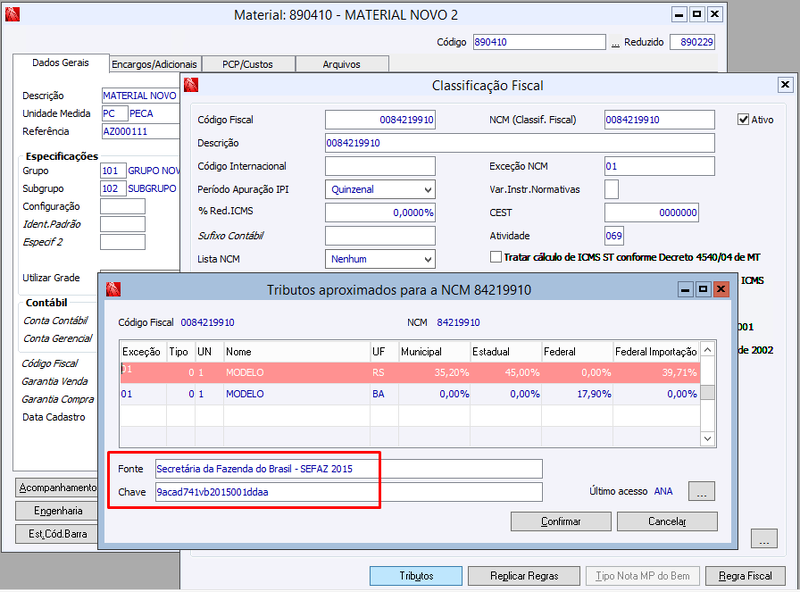This screenshot has width=800, height=592.
Task: Click the Descrição field in Classificação Fiscal
Action: (519, 143)
